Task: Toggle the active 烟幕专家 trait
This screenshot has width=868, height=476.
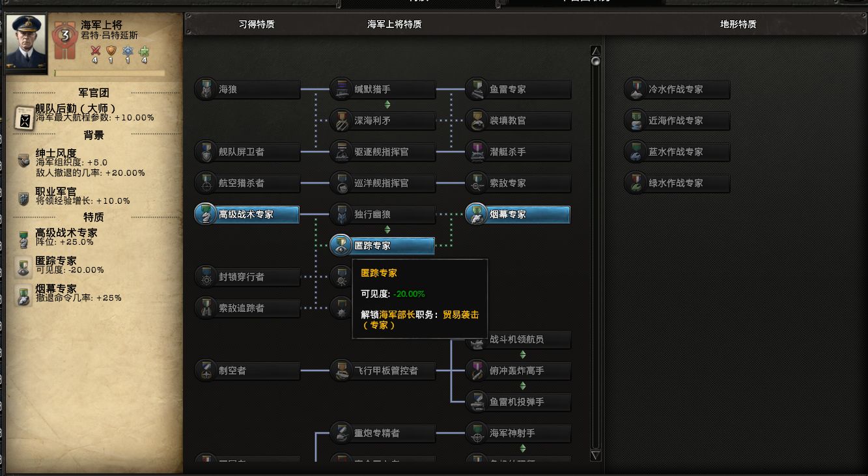Action: pos(518,215)
